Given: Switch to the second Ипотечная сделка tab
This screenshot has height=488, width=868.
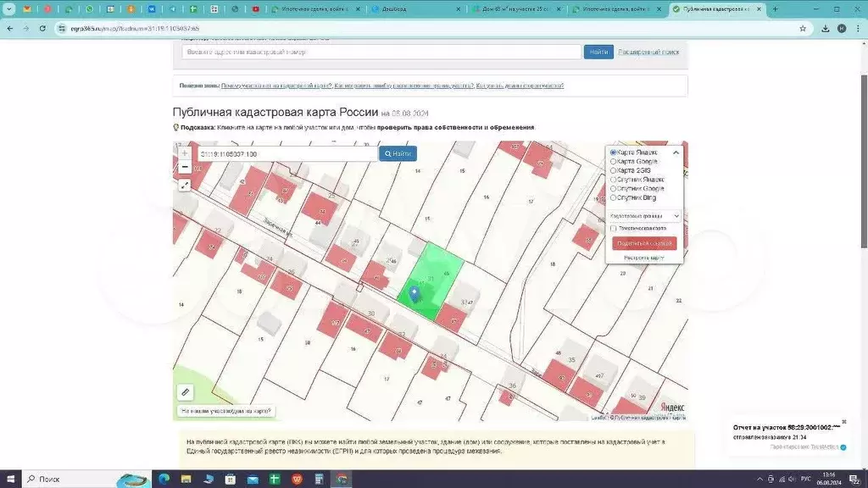Looking at the screenshot, I should (x=617, y=8).
